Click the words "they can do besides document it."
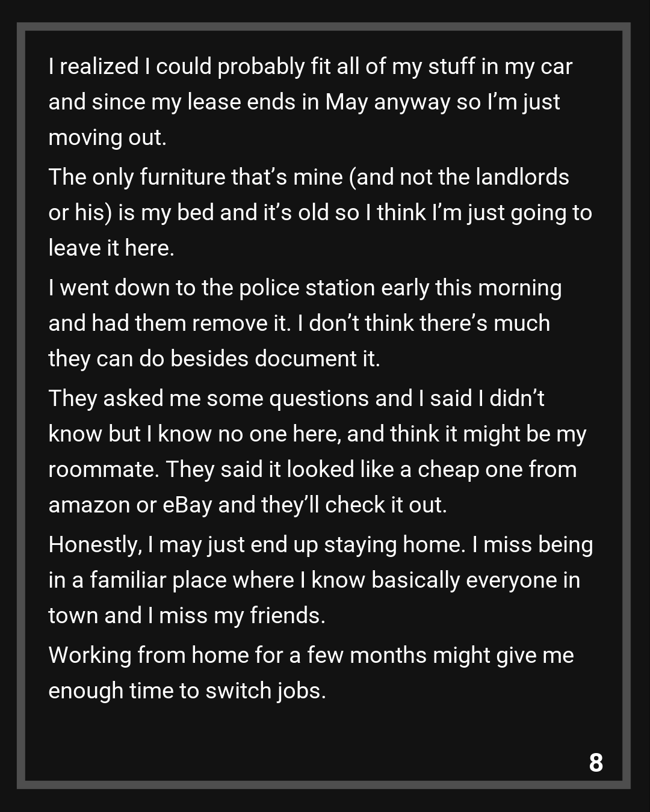This screenshot has width=650, height=812. coord(214,359)
